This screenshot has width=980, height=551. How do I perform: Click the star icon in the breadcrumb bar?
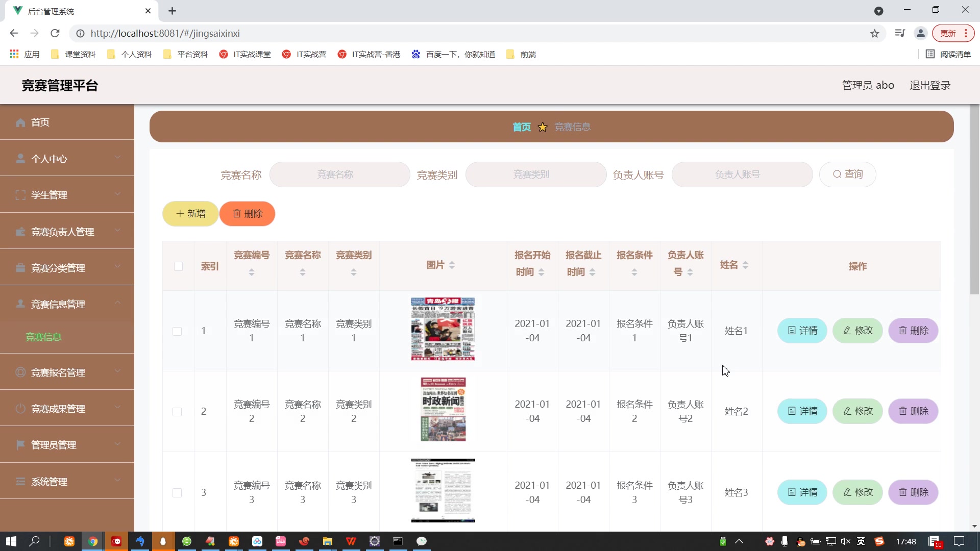point(543,127)
